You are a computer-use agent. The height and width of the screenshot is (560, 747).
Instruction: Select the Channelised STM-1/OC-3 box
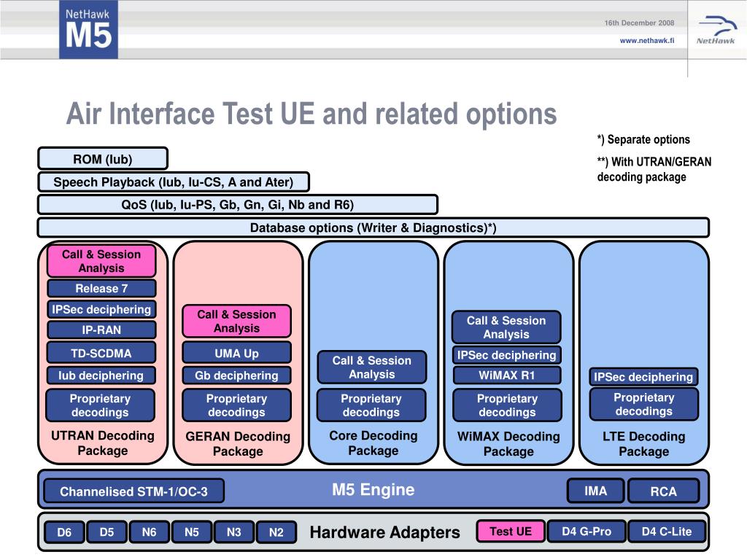pos(133,491)
